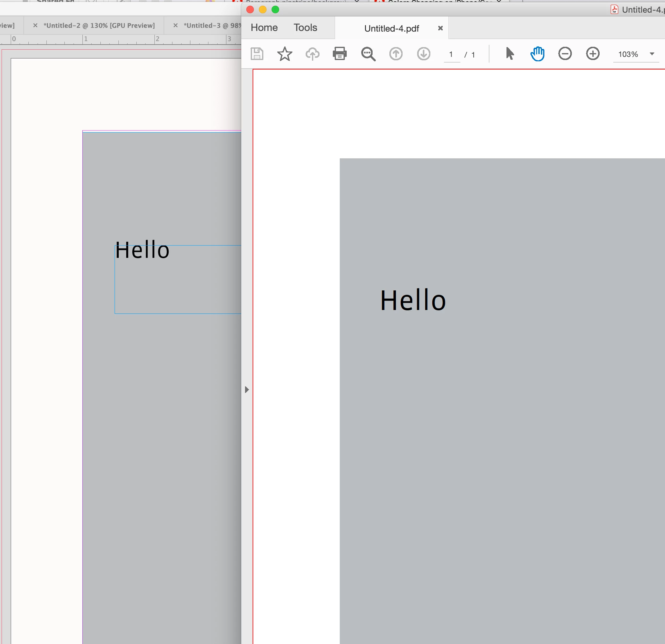Bookmark the PDF with the star icon
Image resolution: width=665 pixels, height=644 pixels.
[x=284, y=54]
